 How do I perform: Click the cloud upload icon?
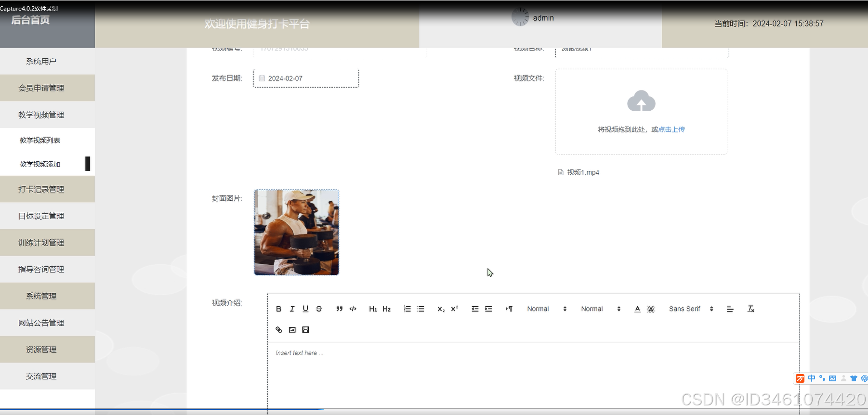(641, 101)
